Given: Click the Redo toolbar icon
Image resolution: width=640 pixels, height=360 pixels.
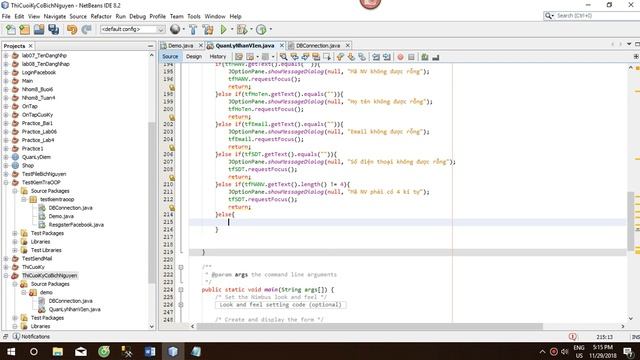Looking at the screenshot, I should point(86,29).
